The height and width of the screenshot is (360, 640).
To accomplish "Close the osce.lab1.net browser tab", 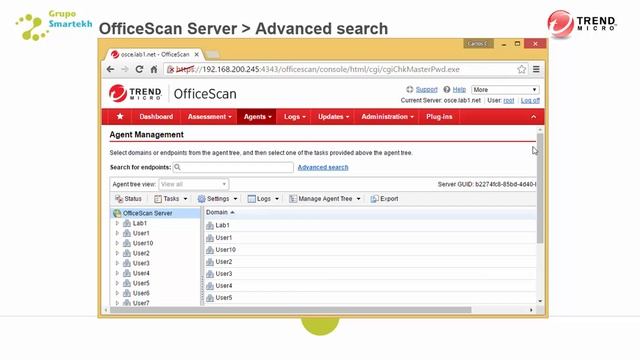I will (196, 54).
